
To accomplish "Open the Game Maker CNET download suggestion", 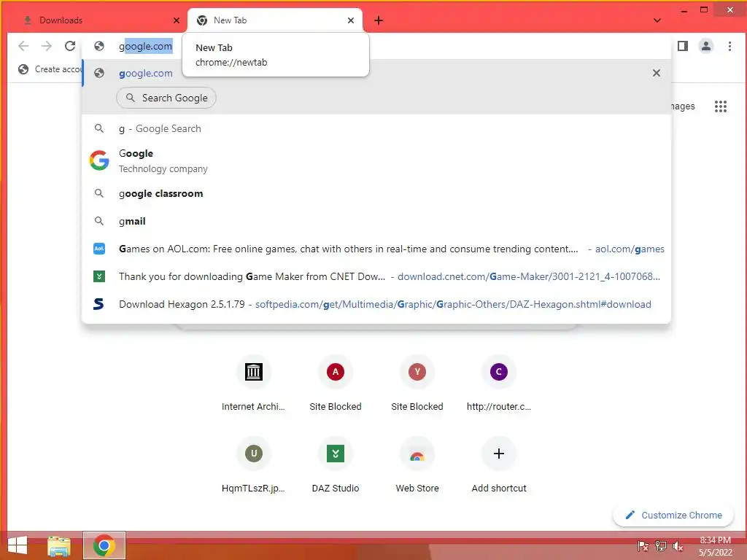I will click(376, 276).
